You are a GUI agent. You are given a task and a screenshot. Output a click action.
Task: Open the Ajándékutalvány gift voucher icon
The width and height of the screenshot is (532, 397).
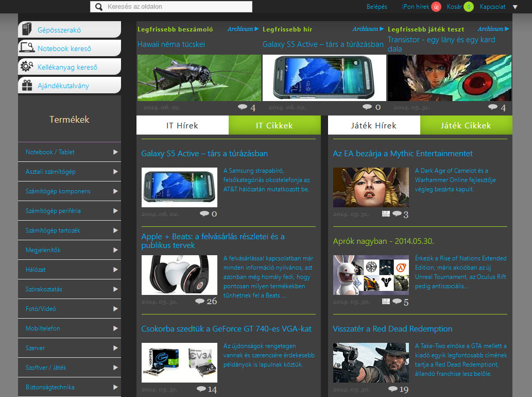[x=26, y=85]
